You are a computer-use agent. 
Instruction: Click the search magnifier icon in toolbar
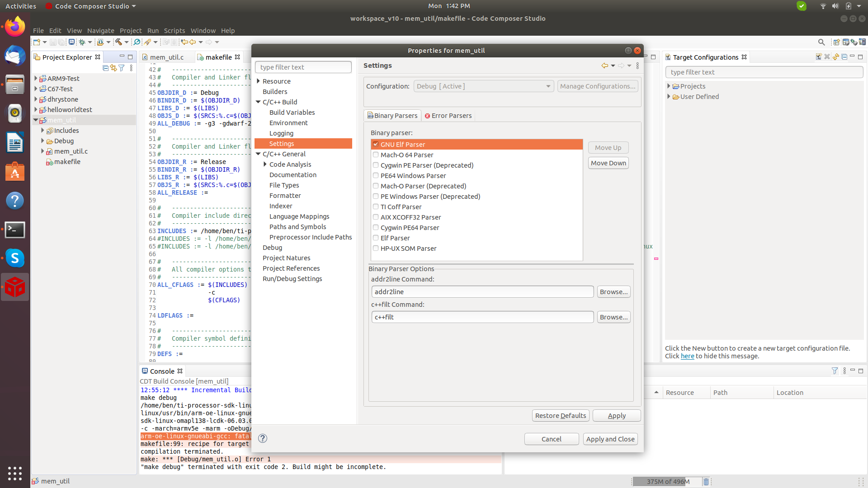click(821, 42)
